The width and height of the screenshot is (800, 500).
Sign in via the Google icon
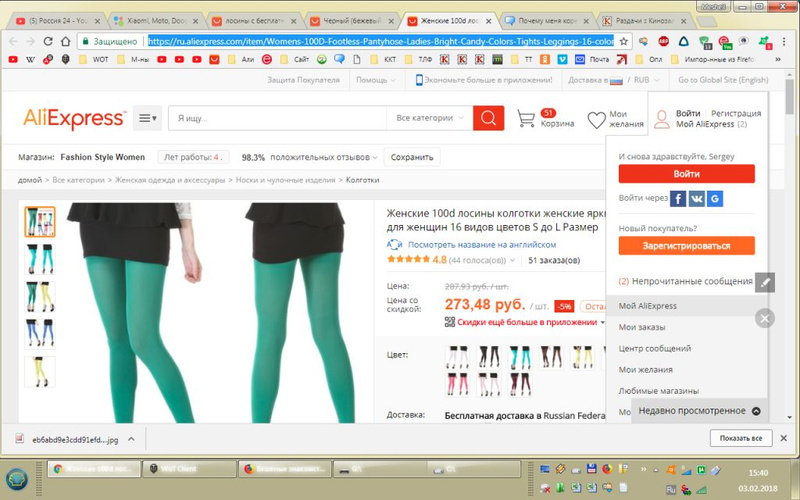pyautogui.click(x=714, y=199)
